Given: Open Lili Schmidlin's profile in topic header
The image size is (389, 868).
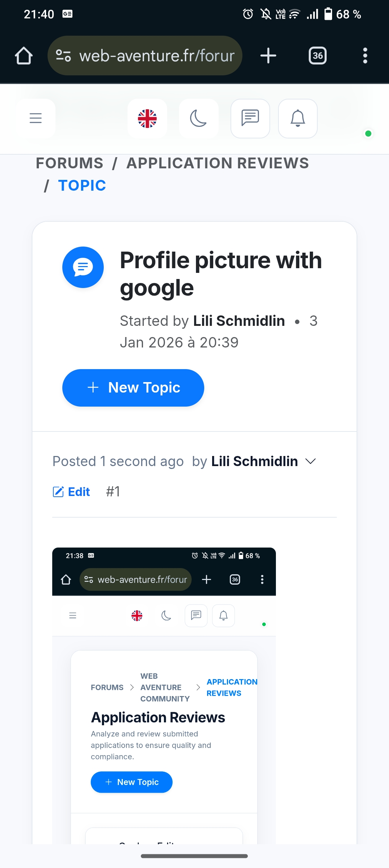Looking at the screenshot, I should (239, 321).
